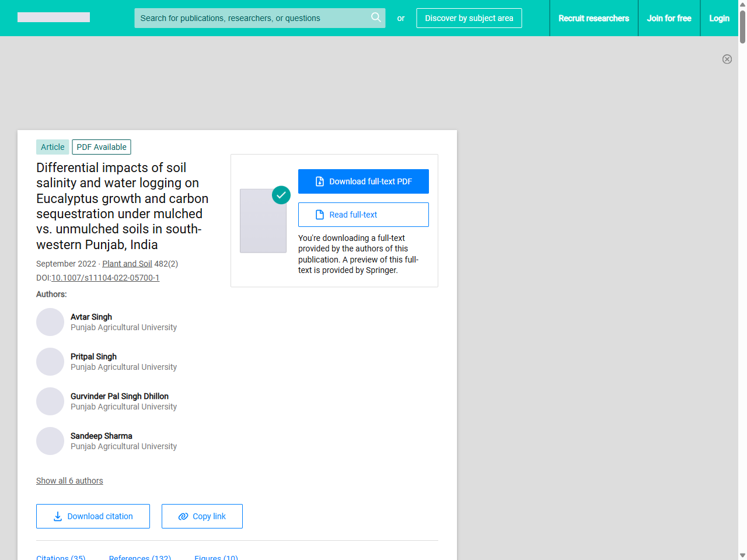This screenshot has height=560, width=747.
Task: Click Sandeep Sharma's avatar picture
Action: click(x=50, y=441)
